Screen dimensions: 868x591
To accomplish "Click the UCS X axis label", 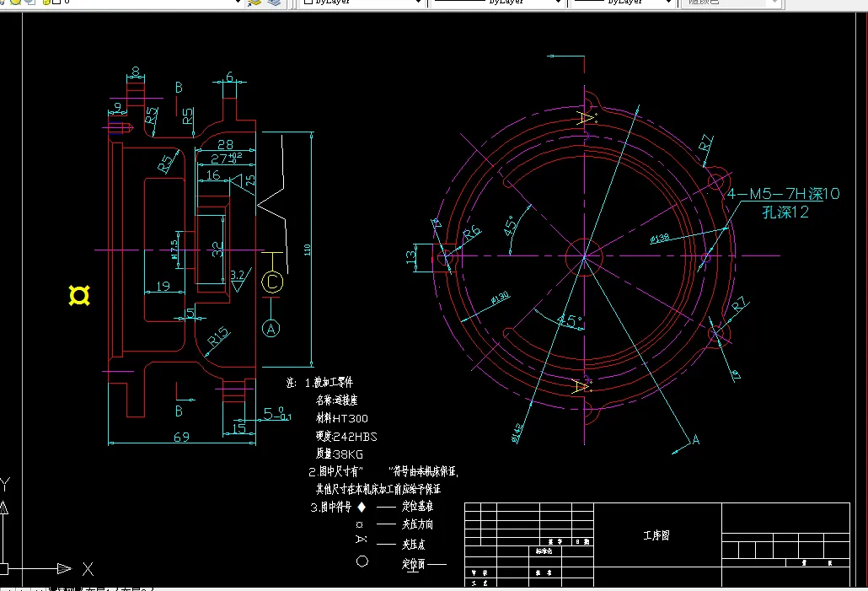I will (x=88, y=569).
